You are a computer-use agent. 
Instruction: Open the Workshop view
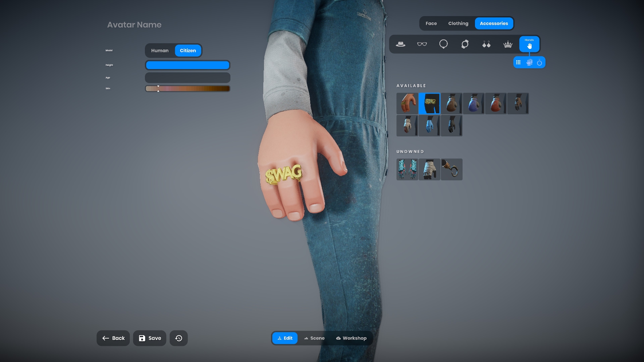click(x=351, y=338)
